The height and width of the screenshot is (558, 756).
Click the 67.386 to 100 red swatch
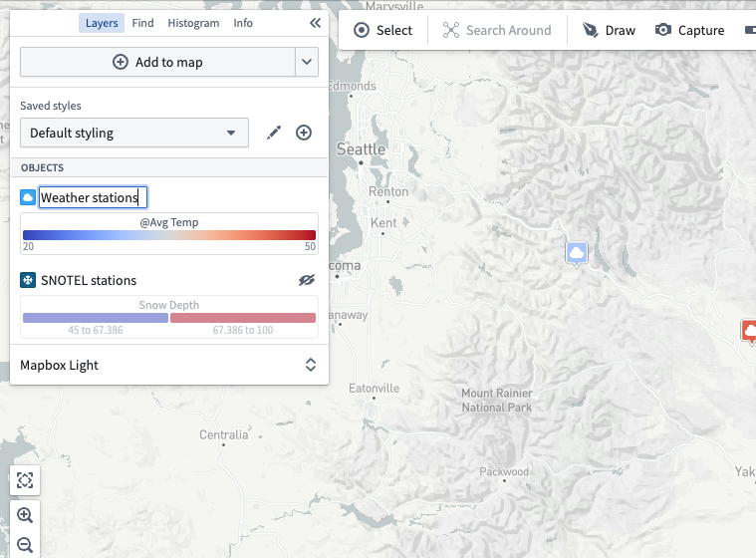(x=243, y=318)
